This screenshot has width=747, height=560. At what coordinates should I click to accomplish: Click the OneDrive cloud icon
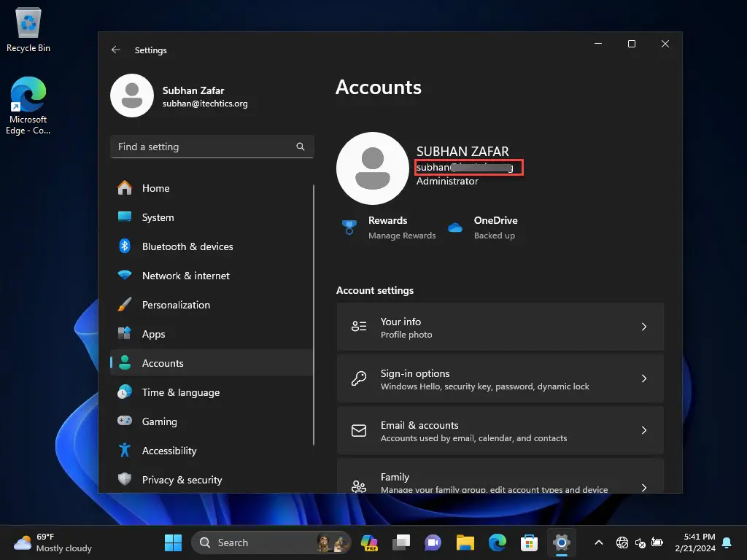(455, 227)
